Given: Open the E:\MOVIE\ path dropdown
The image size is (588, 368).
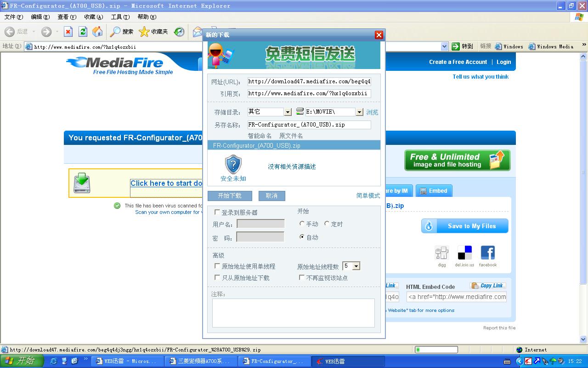Looking at the screenshot, I should [x=359, y=112].
